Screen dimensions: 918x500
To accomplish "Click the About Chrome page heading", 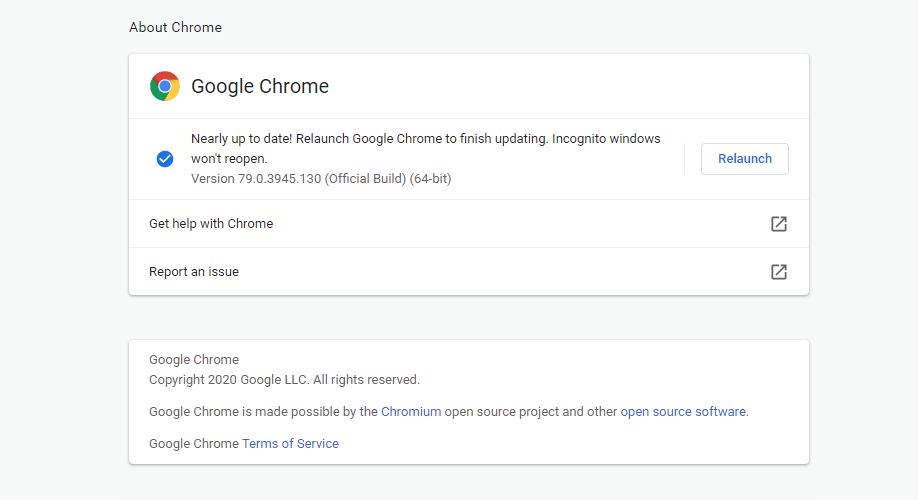I will 175,27.
